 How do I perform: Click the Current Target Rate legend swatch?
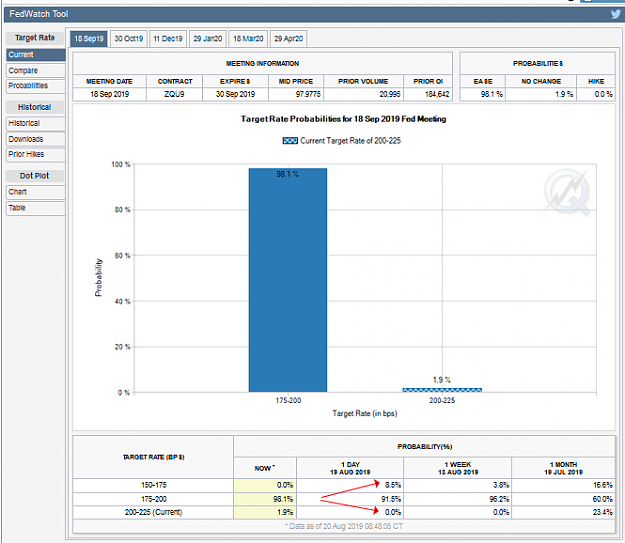coord(290,140)
